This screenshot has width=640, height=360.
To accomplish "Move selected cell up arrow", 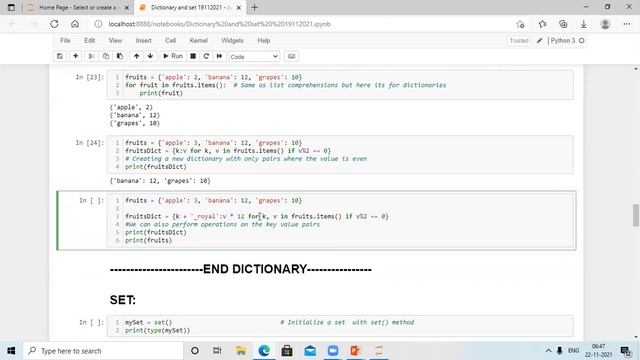I will (136, 56).
